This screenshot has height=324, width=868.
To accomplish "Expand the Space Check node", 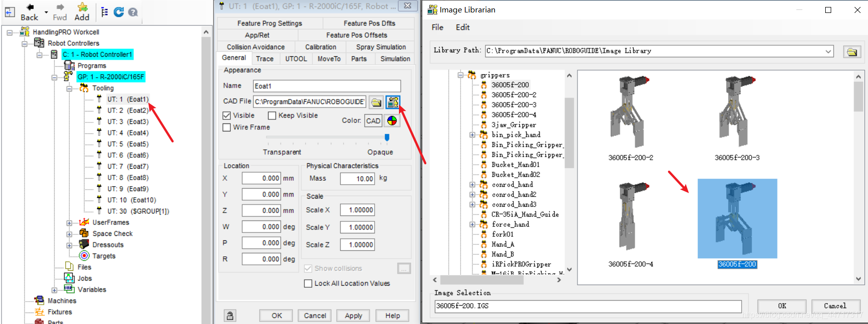I will click(x=69, y=234).
